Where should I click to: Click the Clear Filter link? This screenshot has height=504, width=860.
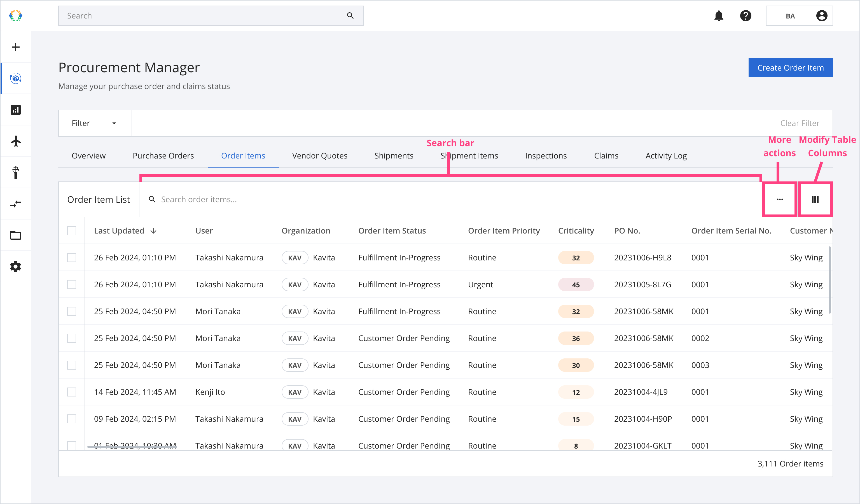pos(801,122)
